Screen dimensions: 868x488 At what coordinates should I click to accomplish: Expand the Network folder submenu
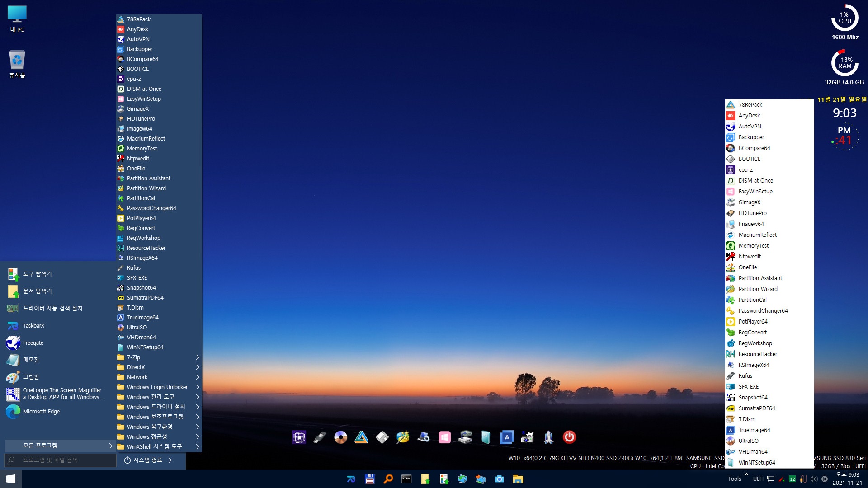pyautogui.click(x=158, y=377)
